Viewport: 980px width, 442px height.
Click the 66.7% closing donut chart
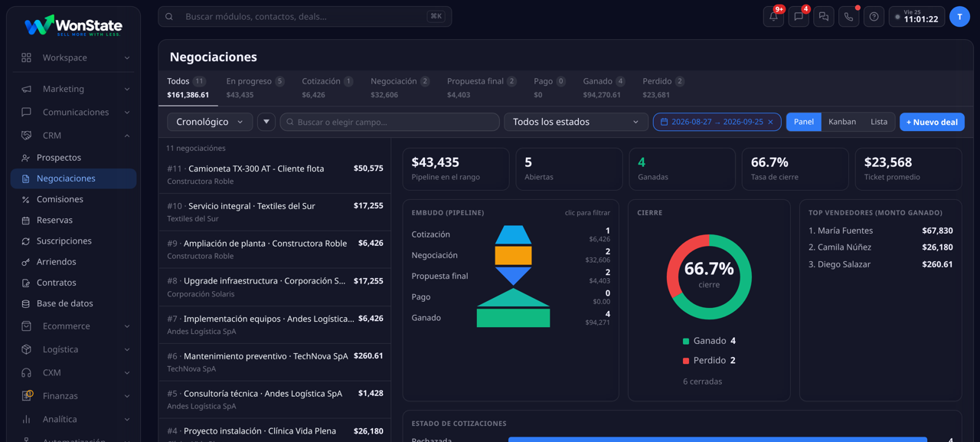tap(709, 277)
